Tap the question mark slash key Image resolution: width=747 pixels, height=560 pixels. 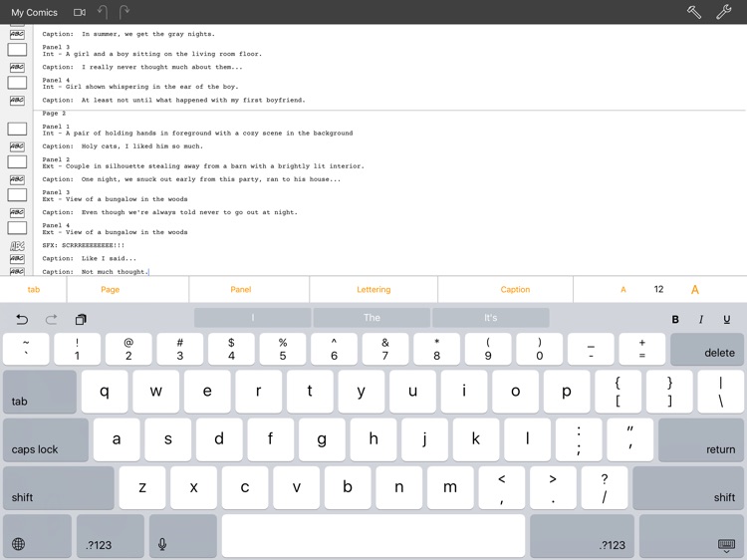coord(605,488)
